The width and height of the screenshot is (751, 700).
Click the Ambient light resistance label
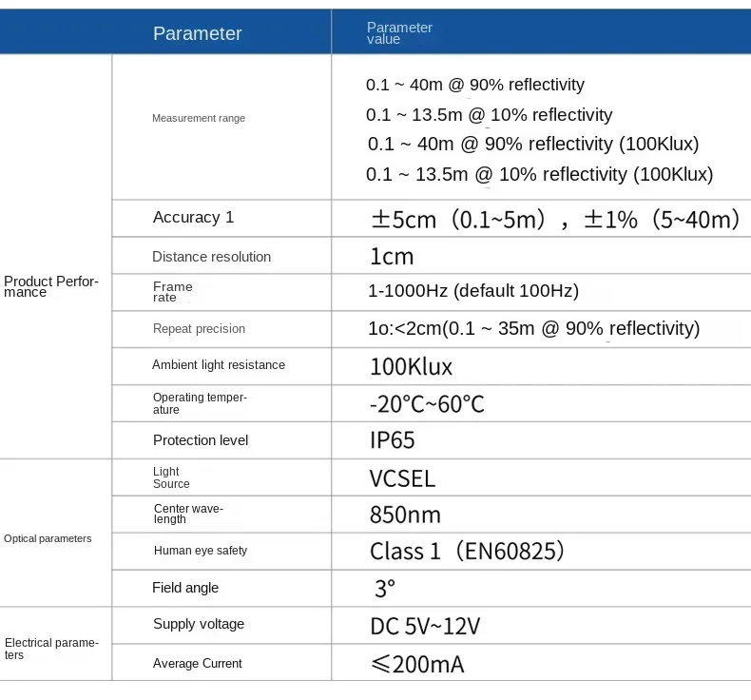[x=219, y=365]
